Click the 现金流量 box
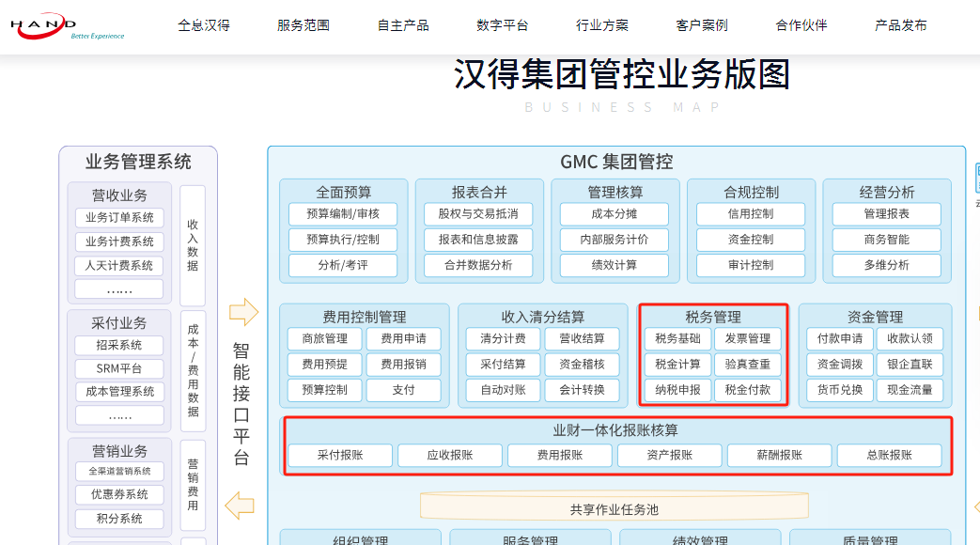The image size is (980, 545). (910, 390)
